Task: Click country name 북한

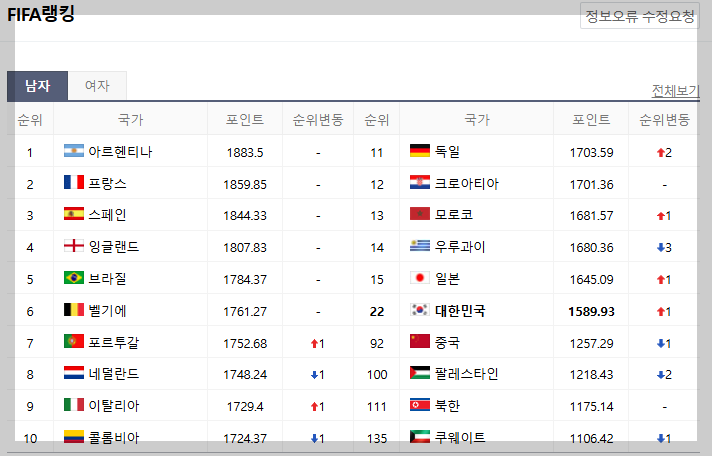Action: [447, 406]
